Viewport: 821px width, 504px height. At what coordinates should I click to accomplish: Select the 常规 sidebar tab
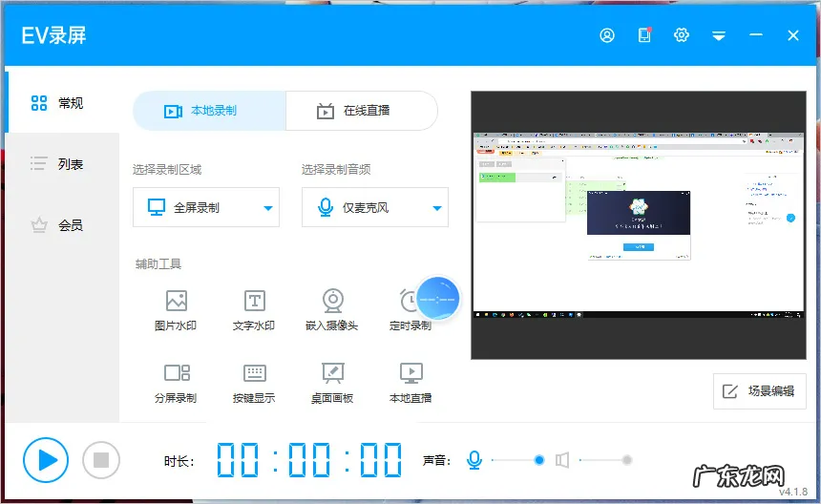click(62, 102)
